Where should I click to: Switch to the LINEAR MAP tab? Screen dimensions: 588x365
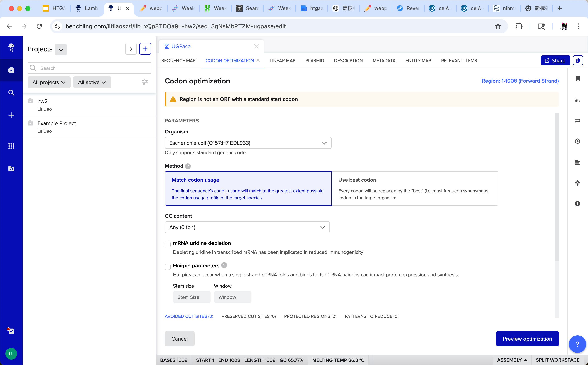pos(282,61)
